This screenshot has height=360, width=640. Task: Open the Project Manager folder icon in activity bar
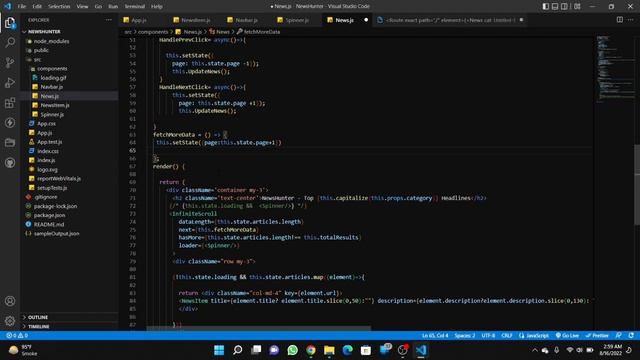click(10, 142)
